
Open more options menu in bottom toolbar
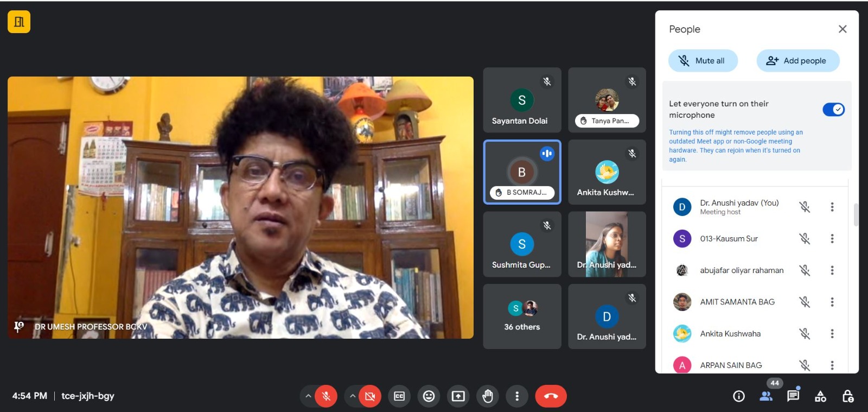pos(516,396)
